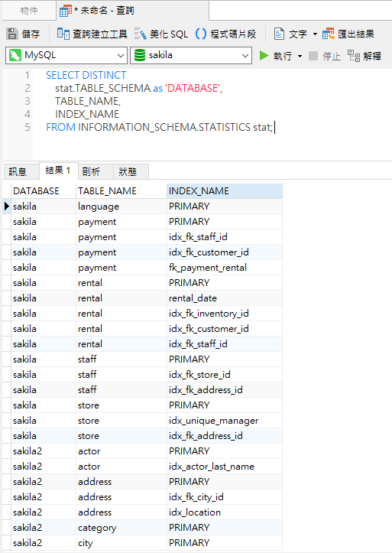This screenshot has height=553, width=392.
Task: Run the query with green Execute (執行) arrow
Action: pyautogui.click(x=264, y=56)
